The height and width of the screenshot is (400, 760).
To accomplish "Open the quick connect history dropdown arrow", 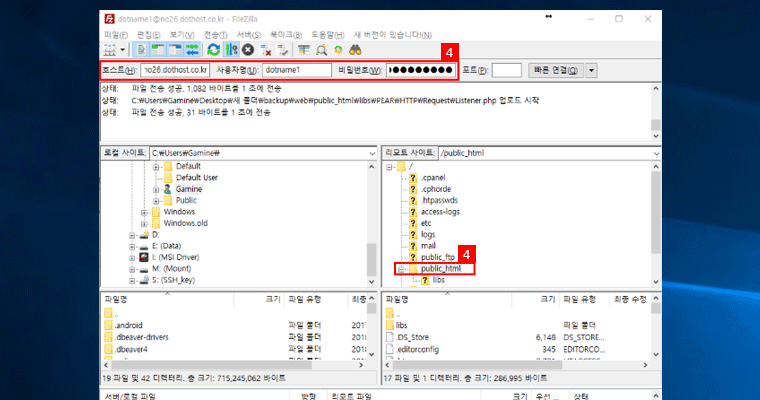I will coord(591,70).
